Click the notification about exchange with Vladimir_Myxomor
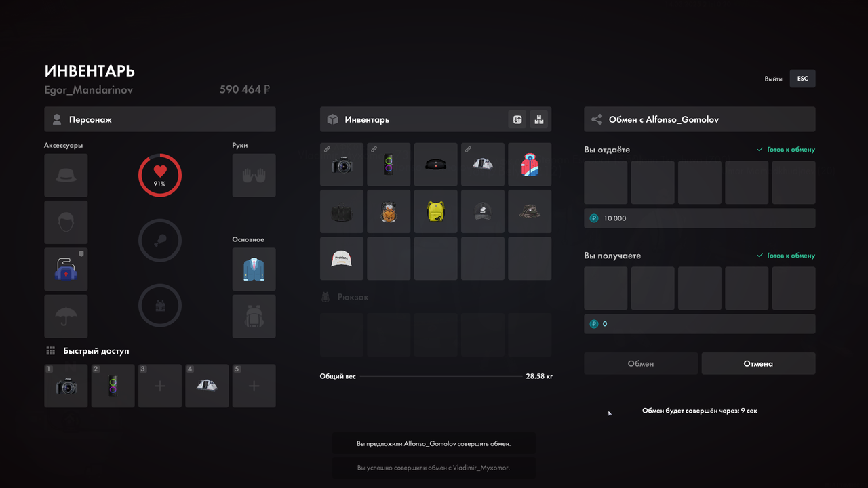Screen dimensions: 868x488 pos(434,468)
